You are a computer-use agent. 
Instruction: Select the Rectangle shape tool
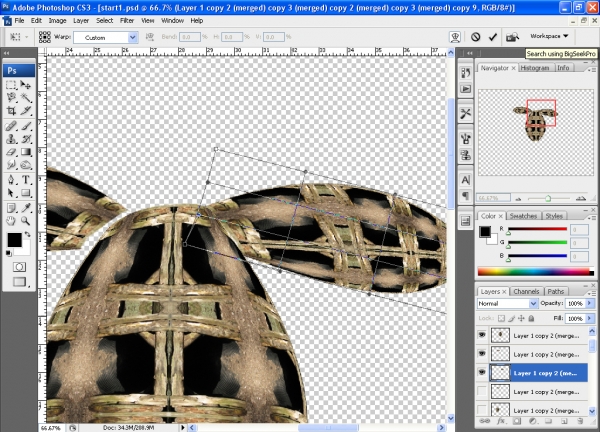point(26,192)
